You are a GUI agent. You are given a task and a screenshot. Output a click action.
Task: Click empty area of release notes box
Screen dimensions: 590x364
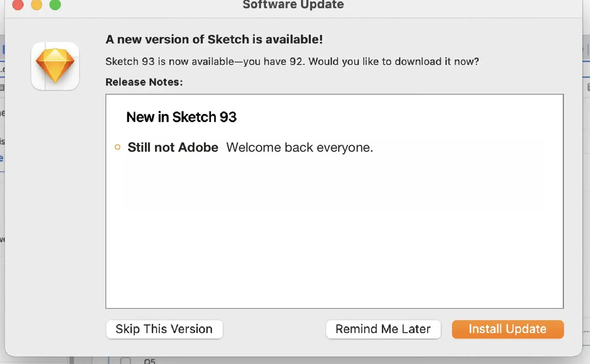pos(334,231)
